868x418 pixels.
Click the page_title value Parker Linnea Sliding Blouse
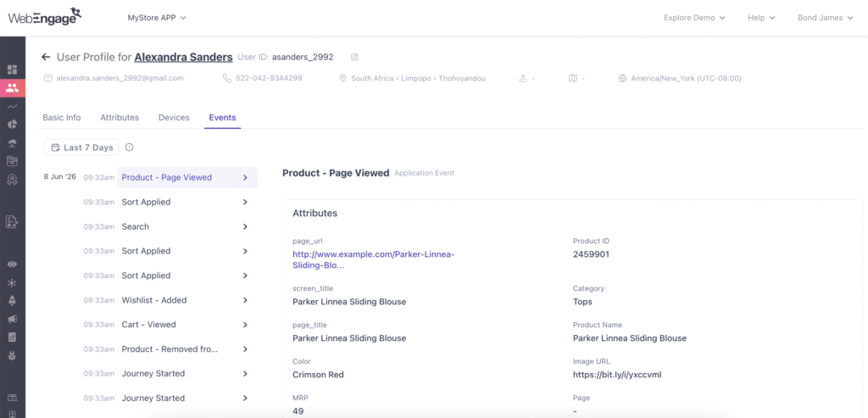tap(349, 338)
